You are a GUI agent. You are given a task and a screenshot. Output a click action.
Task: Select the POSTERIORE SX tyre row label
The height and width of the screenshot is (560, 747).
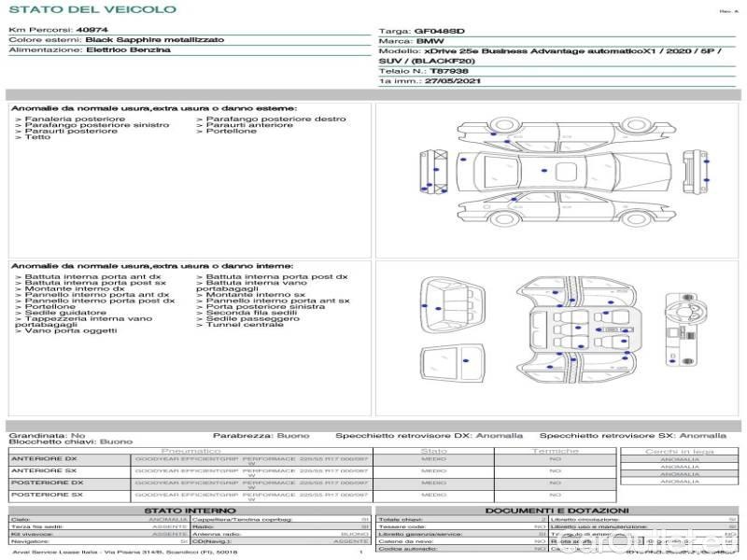pyautogui.click(x=47, y=494)
